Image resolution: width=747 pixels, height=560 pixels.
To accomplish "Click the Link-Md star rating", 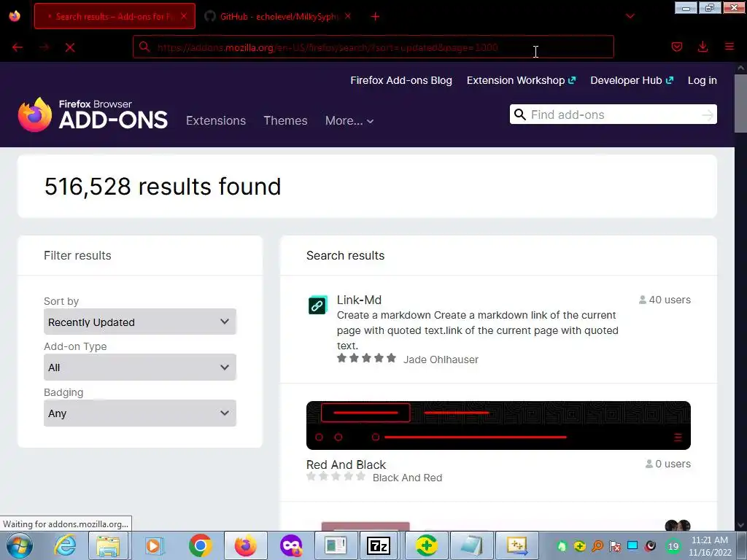I will (x=366, y=358).
